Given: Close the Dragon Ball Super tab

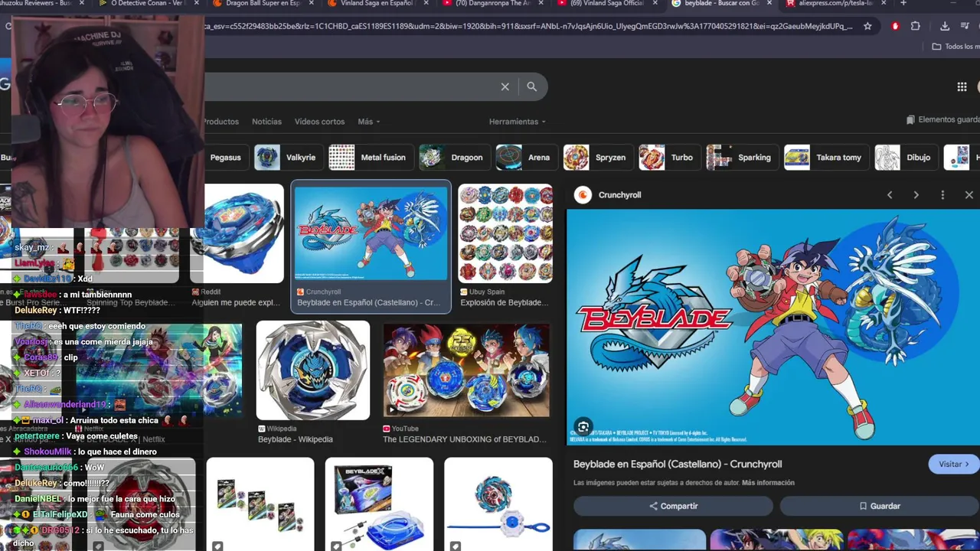Looking at the screenshot, I should point(312,3).
